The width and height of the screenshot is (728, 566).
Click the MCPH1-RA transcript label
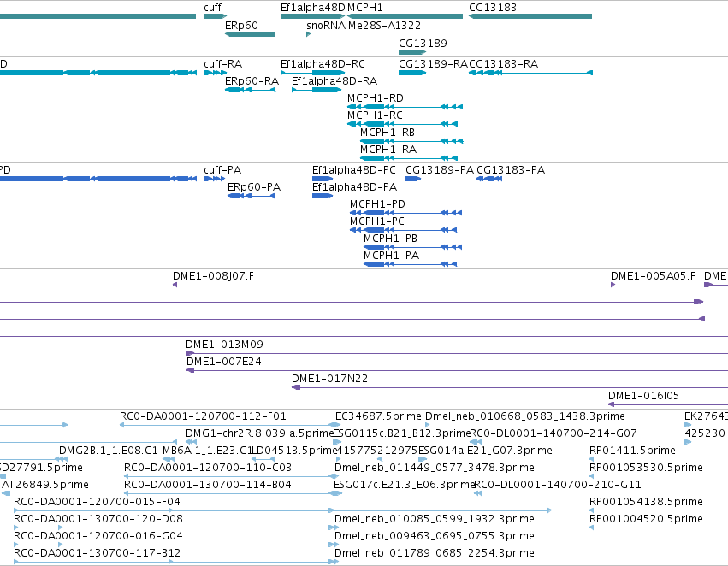pos(388,150)
